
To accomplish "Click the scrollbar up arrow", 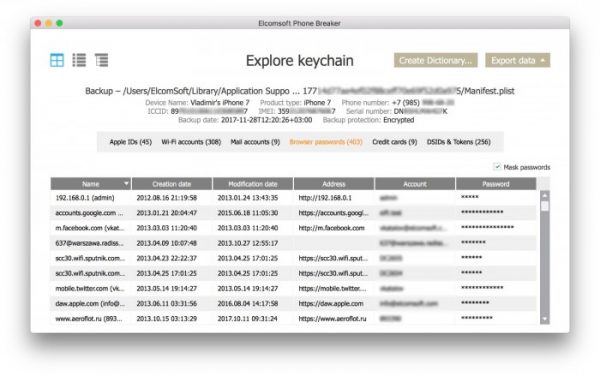I will [x=545, y=195].
